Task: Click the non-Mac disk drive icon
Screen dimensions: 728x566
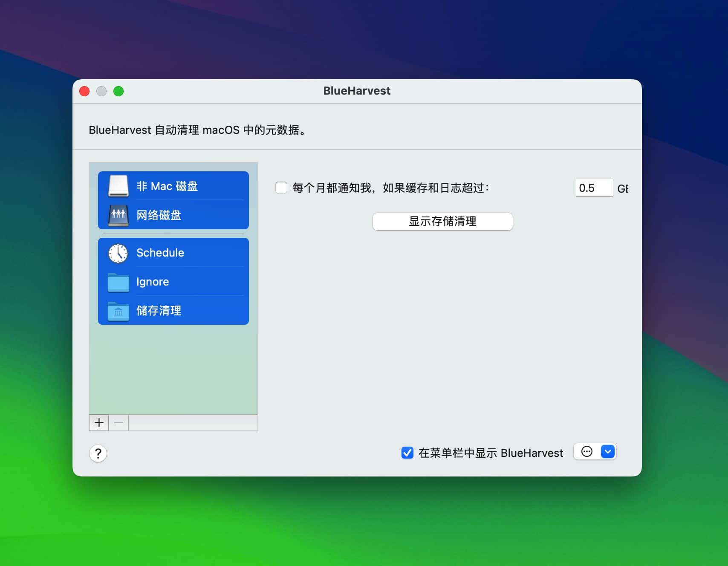Action: 118,186
